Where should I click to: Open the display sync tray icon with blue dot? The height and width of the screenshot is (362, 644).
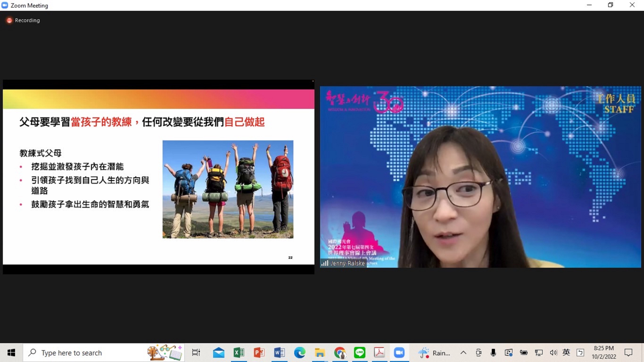[508, 353]
